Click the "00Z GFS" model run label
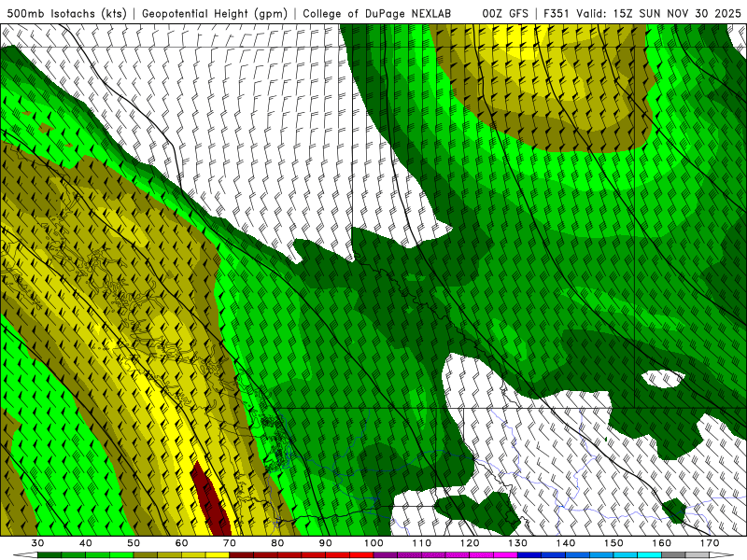 point(505,14)
